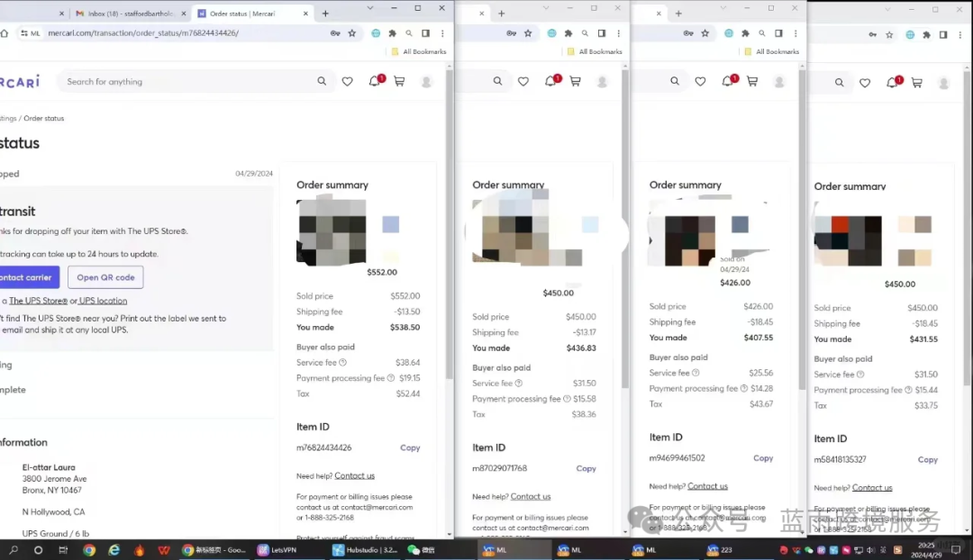The width and height of the screenshot is (973, 560).
Task: Open the Chrome three-dot menu in the first window
Action: click(x=442, y=33)
